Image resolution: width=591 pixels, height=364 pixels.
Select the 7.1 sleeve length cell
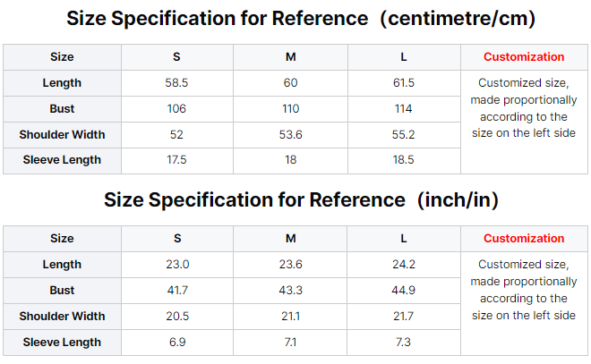(290, 342)
